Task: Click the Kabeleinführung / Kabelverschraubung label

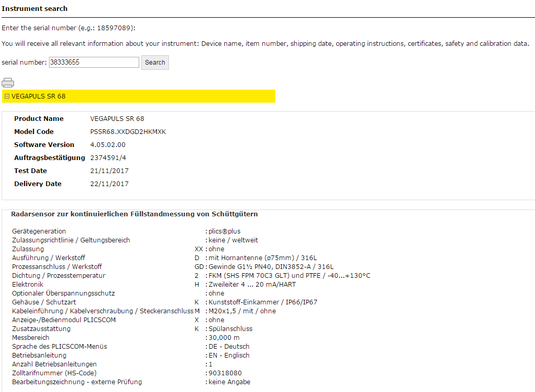Action: (x=103, y=311)
